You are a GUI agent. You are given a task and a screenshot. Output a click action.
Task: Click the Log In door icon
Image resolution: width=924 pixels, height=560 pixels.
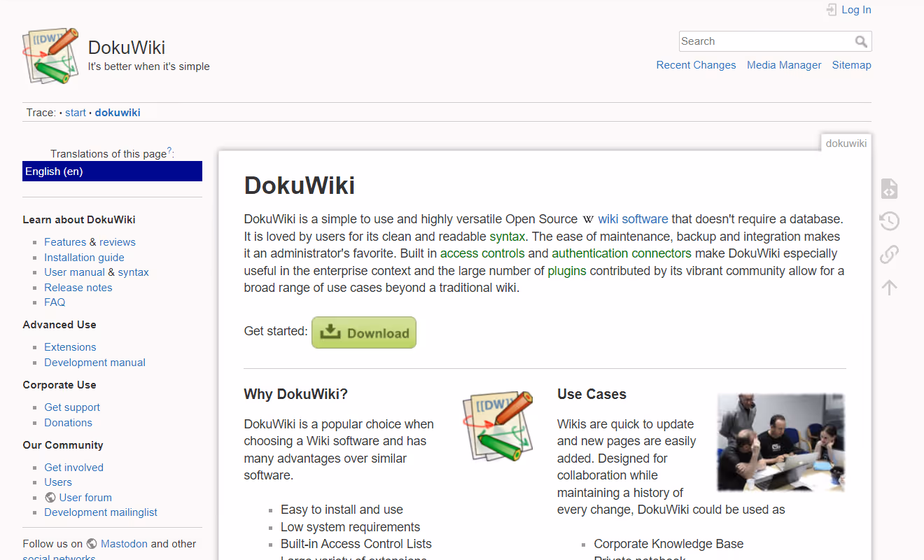click(x=831, y=10)
